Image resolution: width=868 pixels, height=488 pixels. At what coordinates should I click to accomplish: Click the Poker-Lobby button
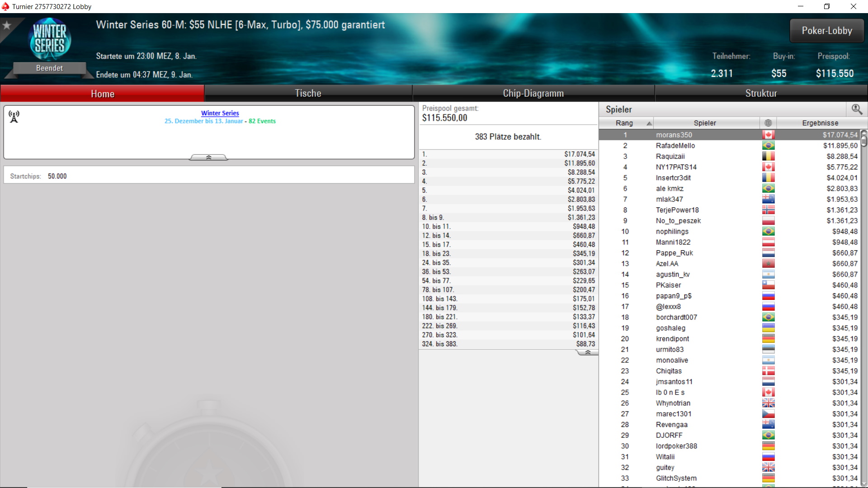click(x=826, y=31)
